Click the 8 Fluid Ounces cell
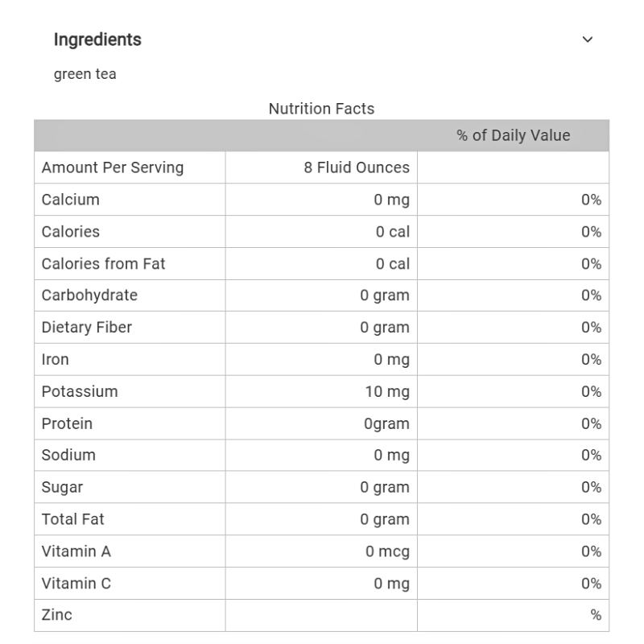This screenshot has height=644, width=644. [x=357, y=167]
